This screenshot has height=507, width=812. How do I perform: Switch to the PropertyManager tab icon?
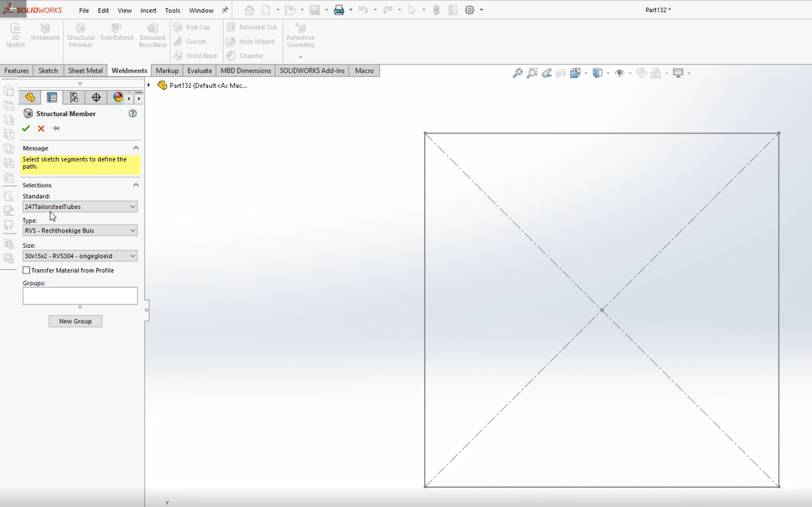click(52, 98)
